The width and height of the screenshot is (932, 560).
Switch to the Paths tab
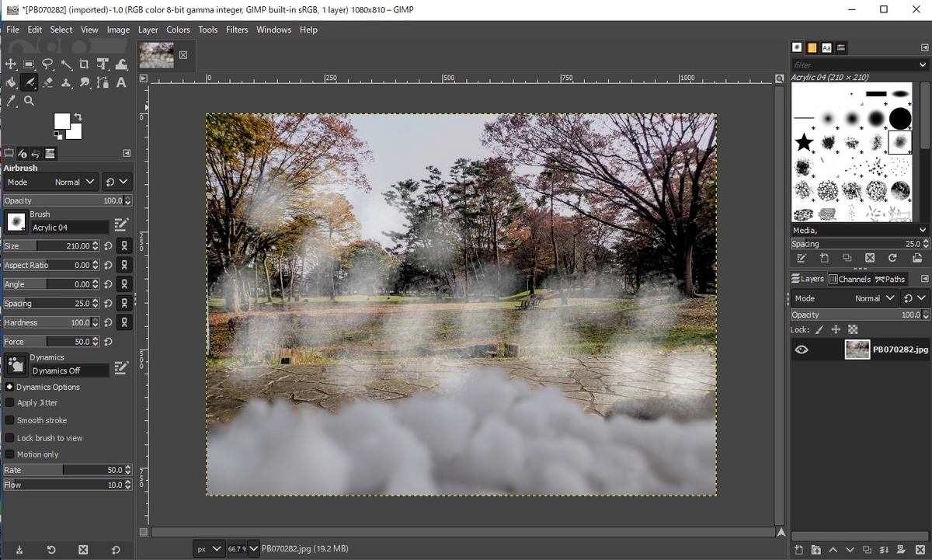(x=890, y=279)
